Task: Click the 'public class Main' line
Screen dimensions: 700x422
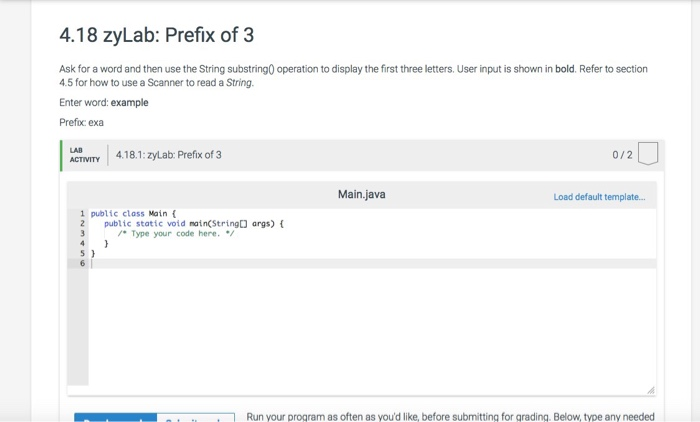Action: pos(133,213)
